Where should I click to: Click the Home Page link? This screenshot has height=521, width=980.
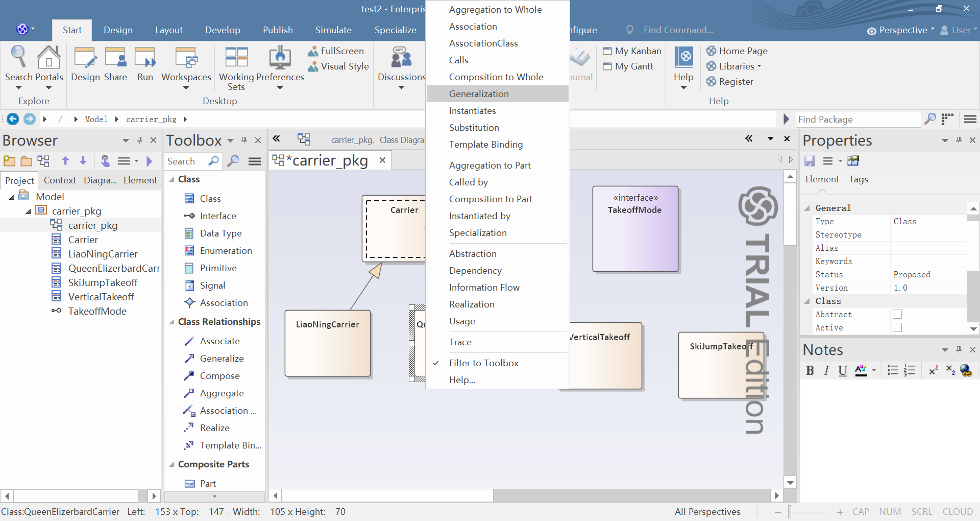737,51
